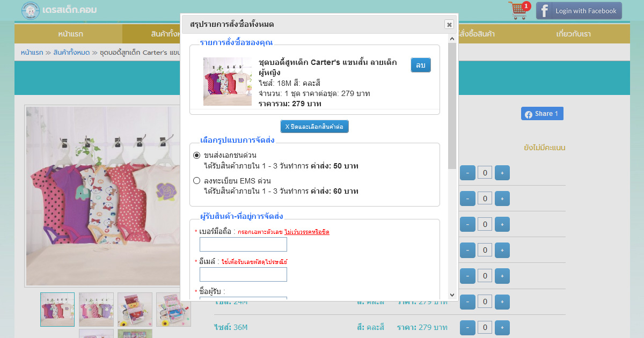Open เกี่ยวกับเรา navigation item
This screenshot has height=338, width=644.
coord(573,34)
